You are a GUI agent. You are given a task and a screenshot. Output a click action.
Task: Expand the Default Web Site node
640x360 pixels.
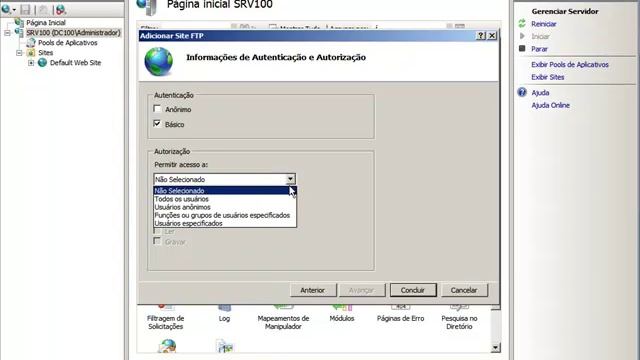pos(31,63)
